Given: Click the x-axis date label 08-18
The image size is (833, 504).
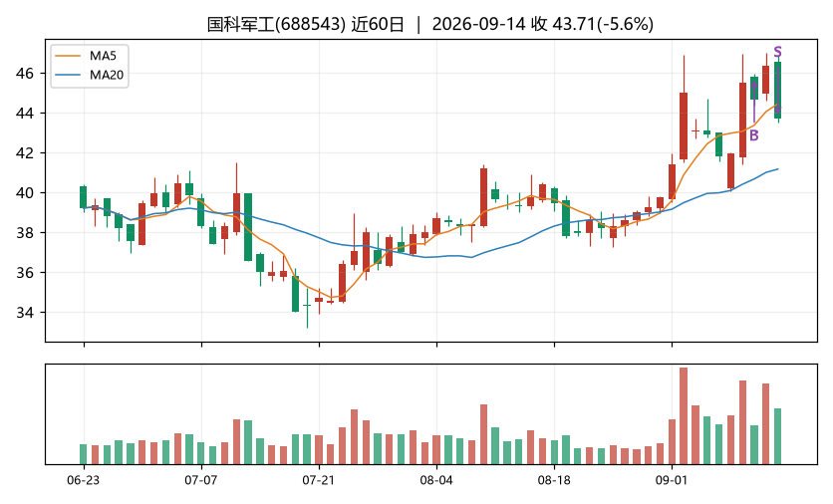Looking at the screenshot, I should click(554, 481).
